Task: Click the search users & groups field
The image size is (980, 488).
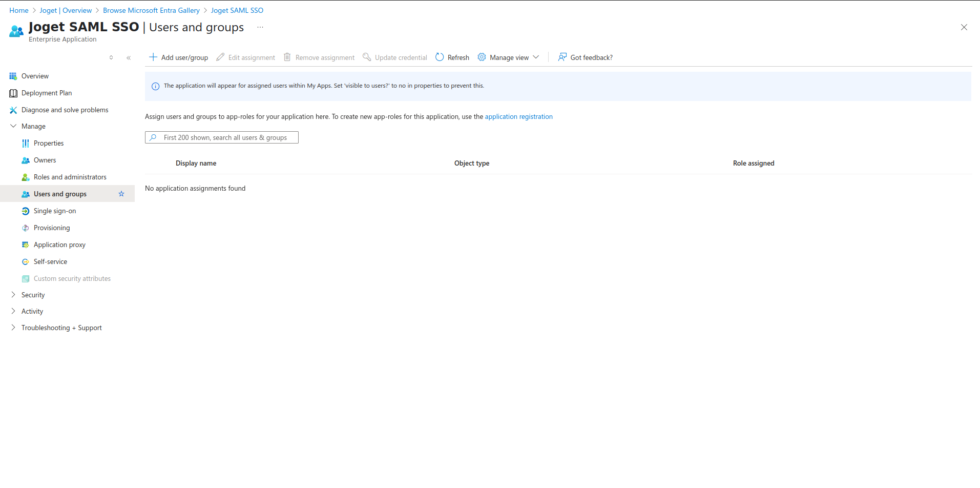Action: pos(222,137)
